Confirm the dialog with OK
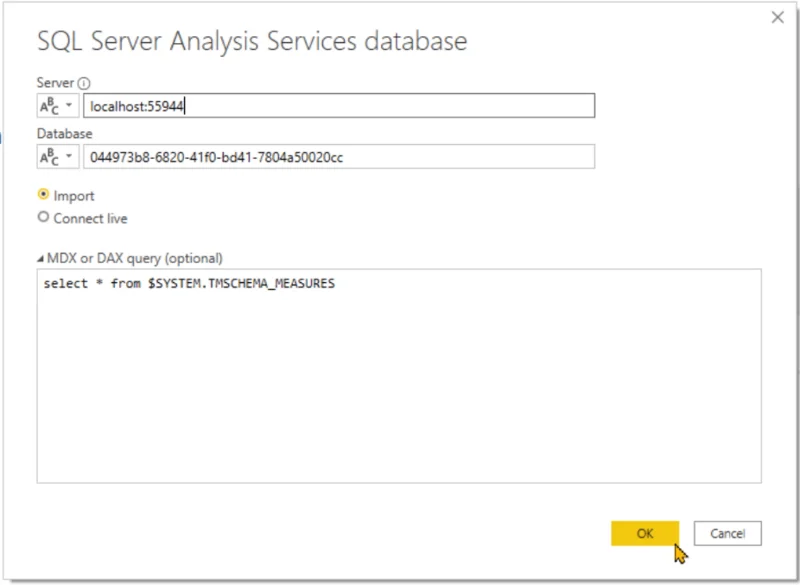Image resolution: width=800 pixels, height=585 pixels. point(645,533)
